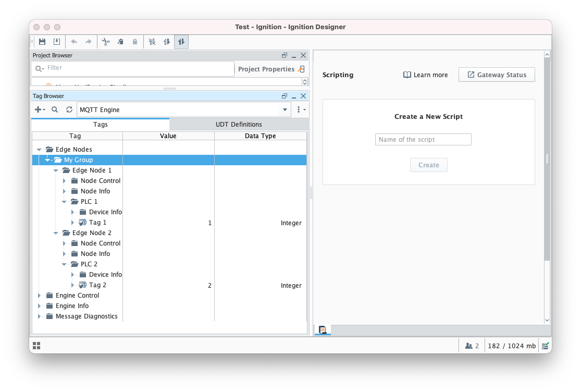Open the Tag Browser three-dot menu
This screenshot has height=392, width=581.
300,109
